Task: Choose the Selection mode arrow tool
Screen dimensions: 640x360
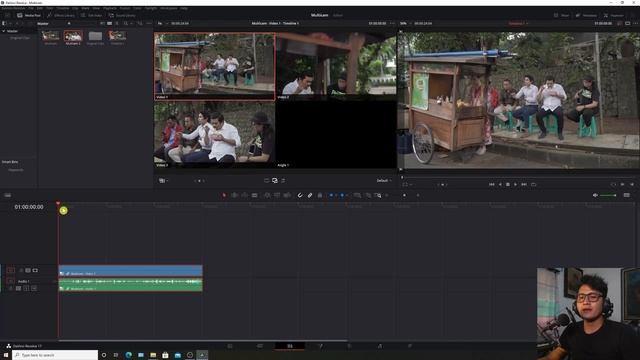Action: click(x=224, y=196)
